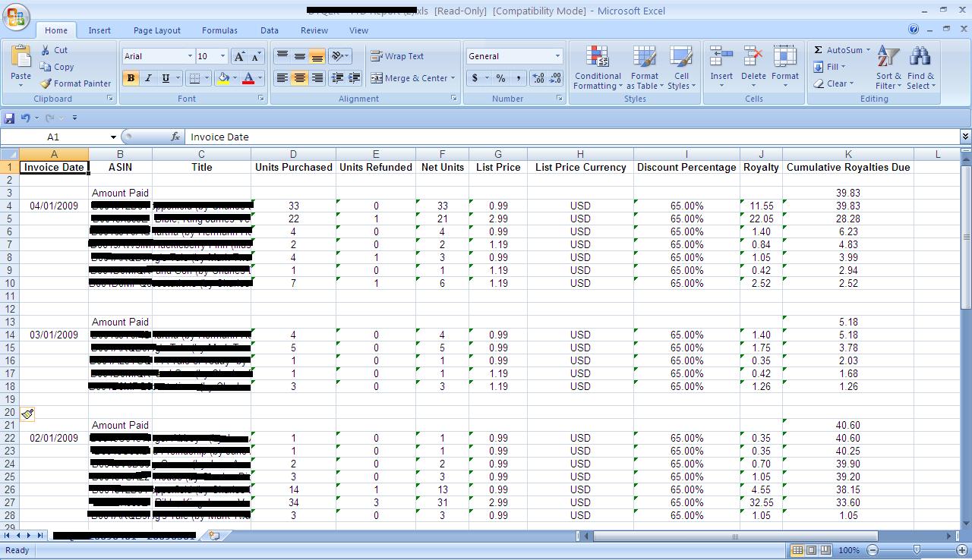Switch to Page Break Preview

click(x=825, y=550)
